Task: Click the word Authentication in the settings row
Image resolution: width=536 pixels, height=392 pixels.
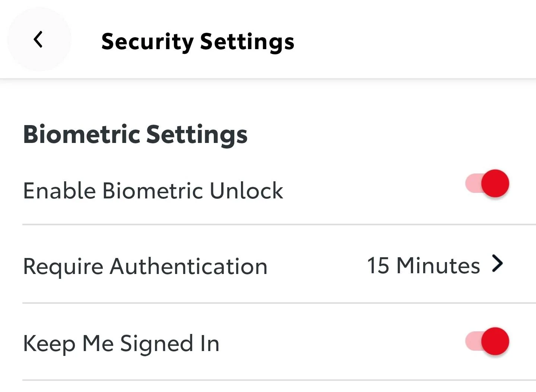Action: 188,267
